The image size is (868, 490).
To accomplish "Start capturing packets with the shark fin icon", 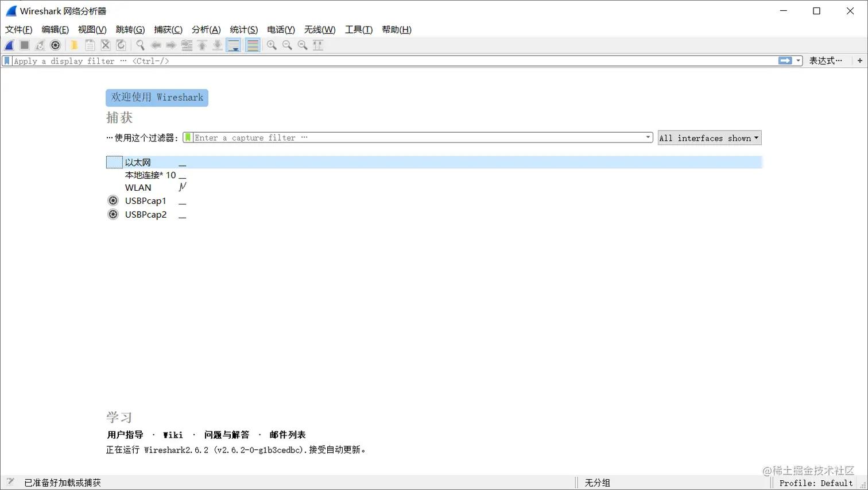I will 10,45.
